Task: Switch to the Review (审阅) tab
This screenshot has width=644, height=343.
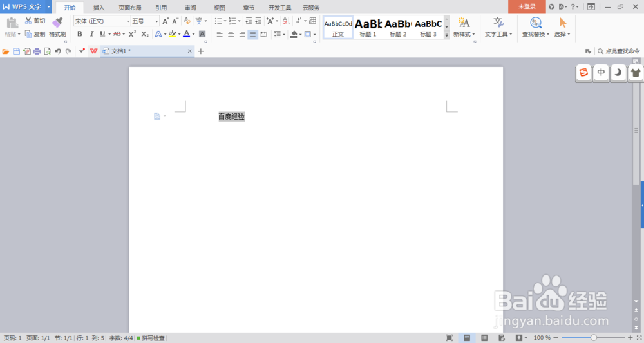Action: click(190, 7)
